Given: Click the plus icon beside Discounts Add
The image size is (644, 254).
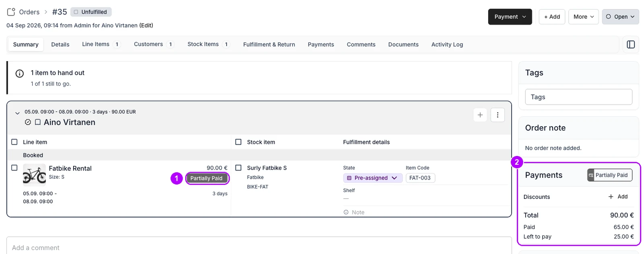Looking at the screenshot, I should 611,197.
